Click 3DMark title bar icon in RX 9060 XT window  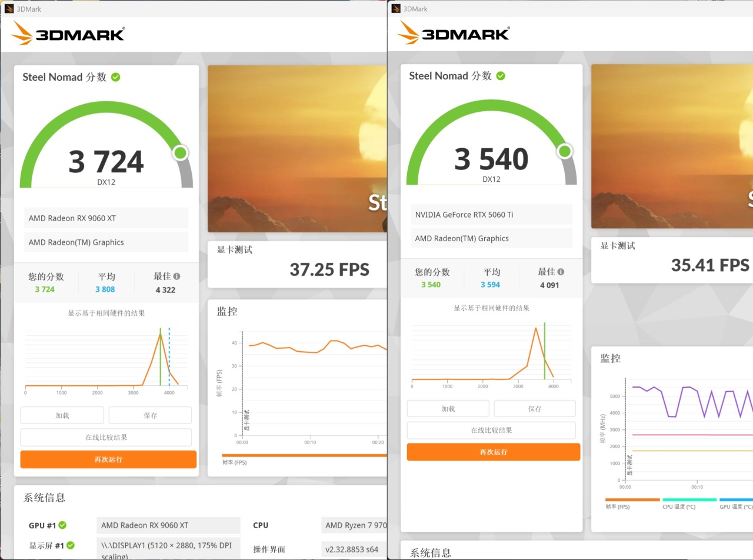tap(9, 9)
